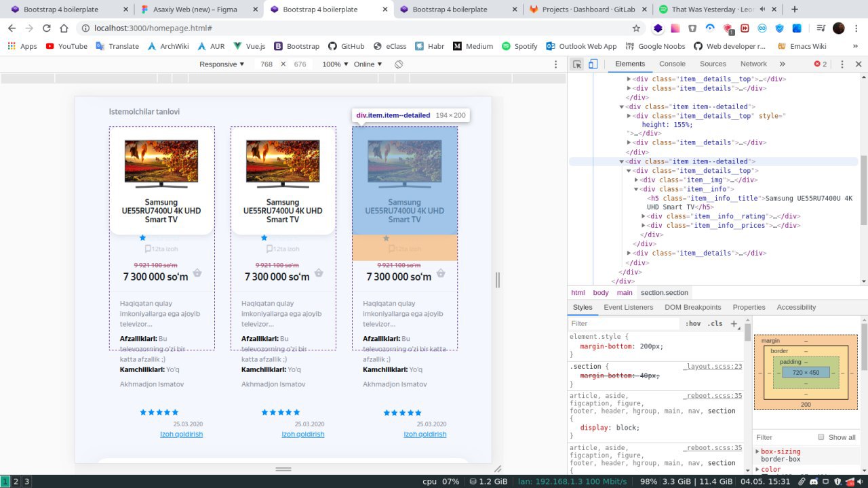
Task: Reload the page
Action: tap(46, 28)
